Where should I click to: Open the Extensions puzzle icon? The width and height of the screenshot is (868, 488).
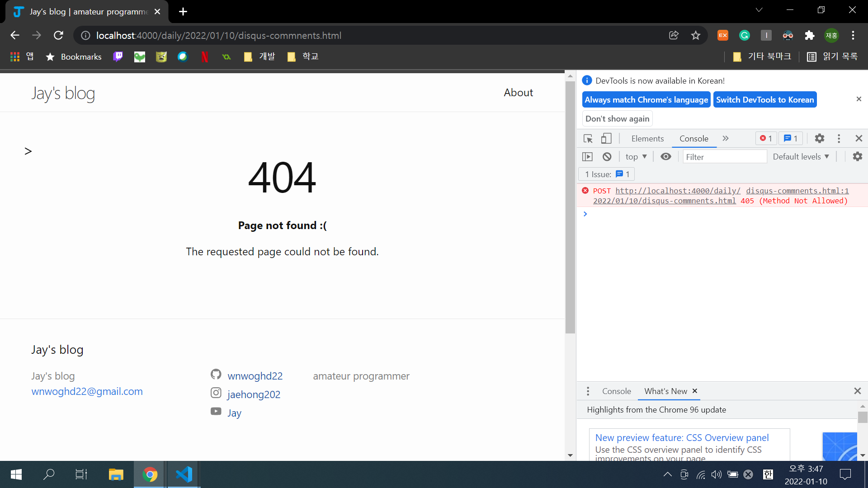click(x=810, y=35)
